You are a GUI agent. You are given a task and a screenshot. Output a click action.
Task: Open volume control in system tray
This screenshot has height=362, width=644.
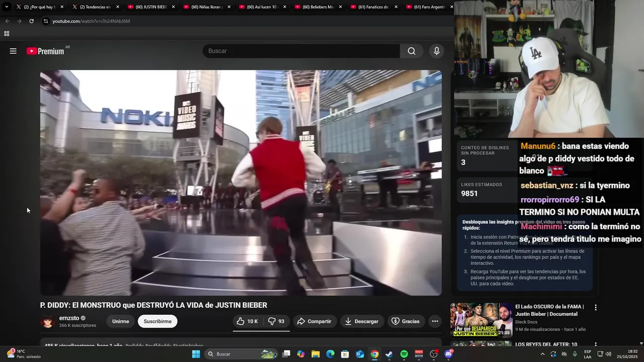608,354
